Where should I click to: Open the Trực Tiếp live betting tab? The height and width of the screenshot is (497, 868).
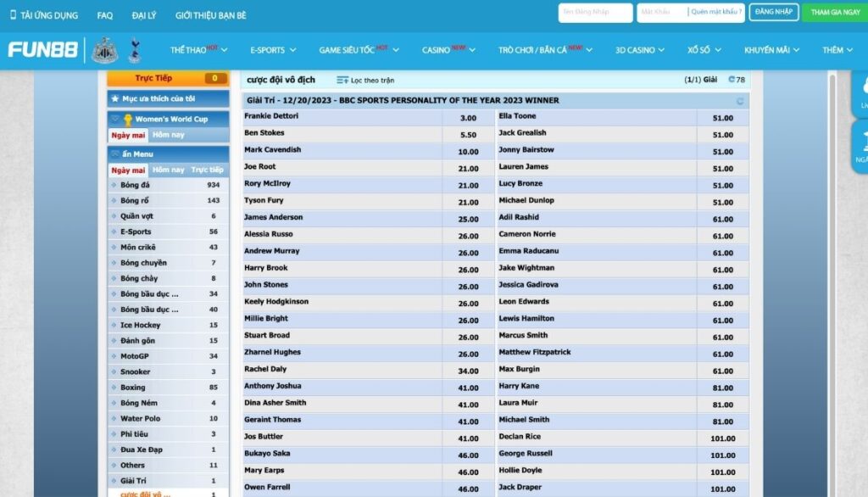click(x=168, y=78)
